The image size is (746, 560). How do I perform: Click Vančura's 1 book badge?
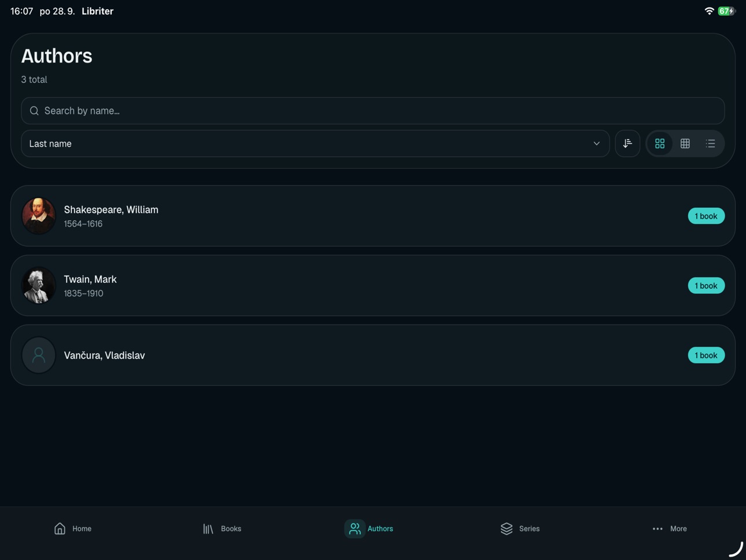pos(706,355)
